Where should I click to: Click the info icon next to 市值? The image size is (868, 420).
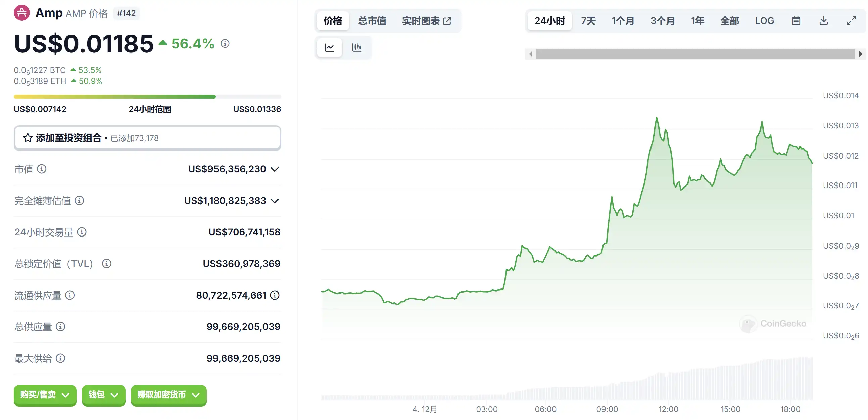pyautogui.click(x=41, y=169)
